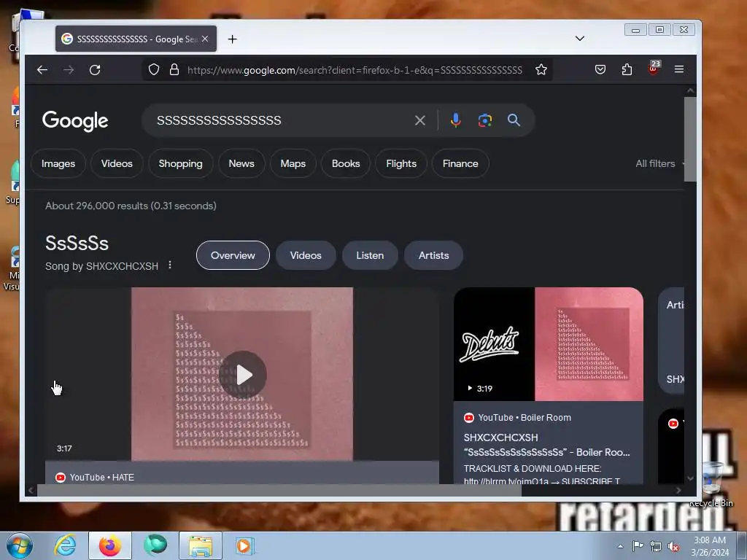Viewport: 747px width, 560px height.
Task: Click the Google logo
Action: 75,122
